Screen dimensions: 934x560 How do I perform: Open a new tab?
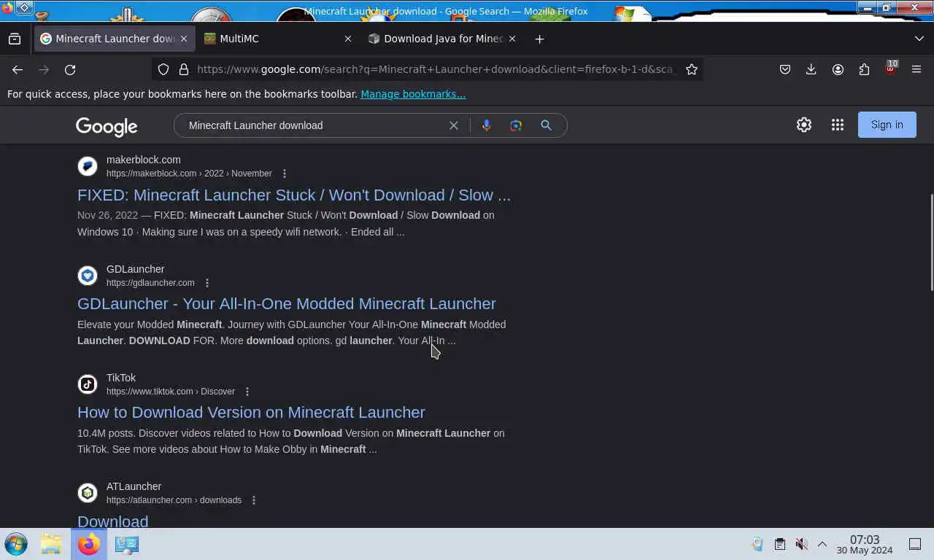pos(539,39)
